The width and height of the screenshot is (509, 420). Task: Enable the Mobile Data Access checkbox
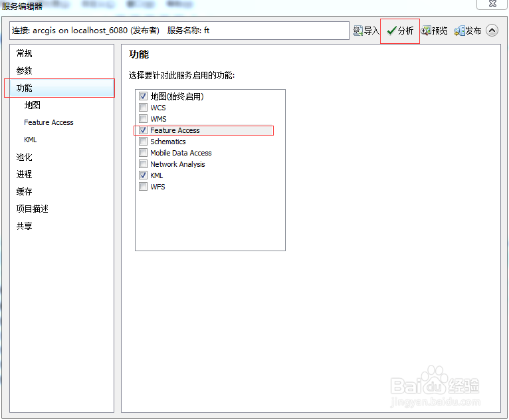point(143,153)
